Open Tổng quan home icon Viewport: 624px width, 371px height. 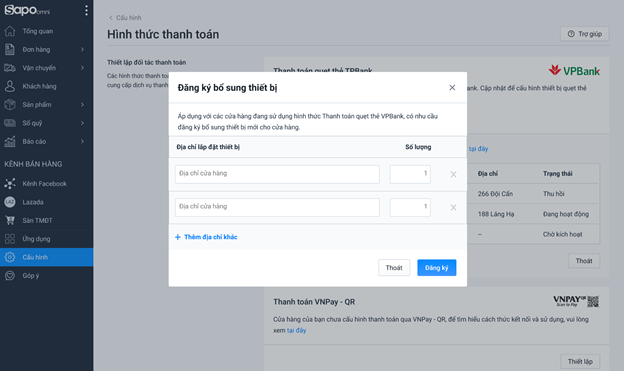10,31
